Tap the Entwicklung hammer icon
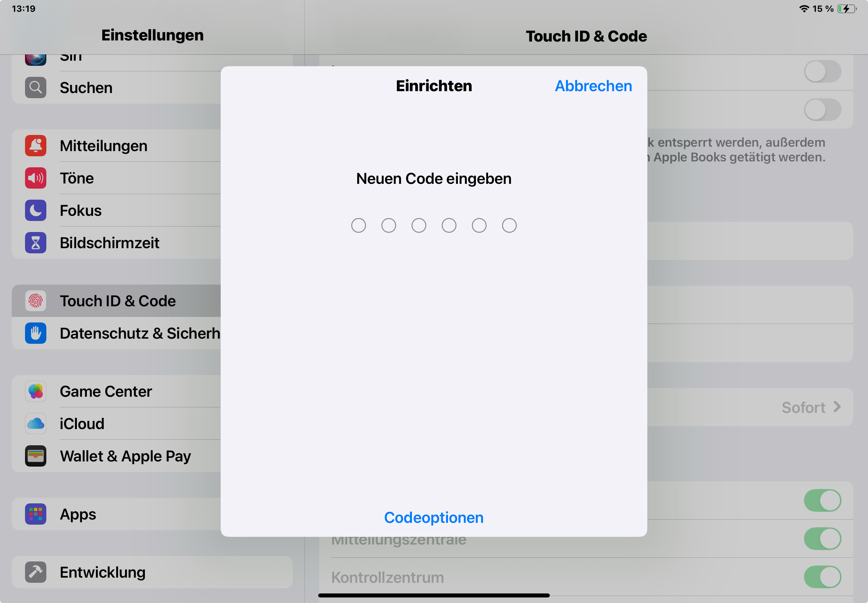 click(x=36, y=572)
